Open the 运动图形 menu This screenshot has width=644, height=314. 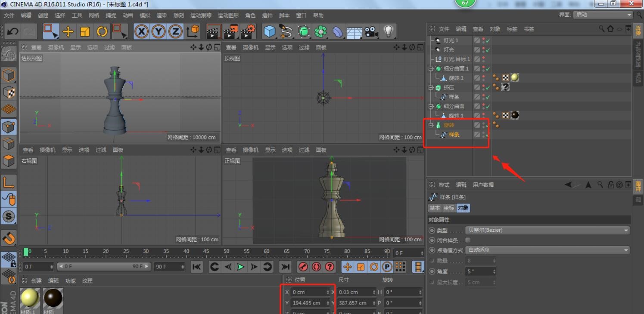(229, 15)
